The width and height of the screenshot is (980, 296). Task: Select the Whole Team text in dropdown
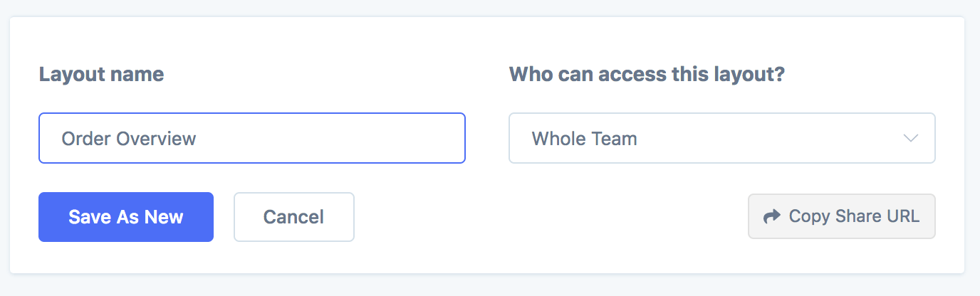coord(584,138)
